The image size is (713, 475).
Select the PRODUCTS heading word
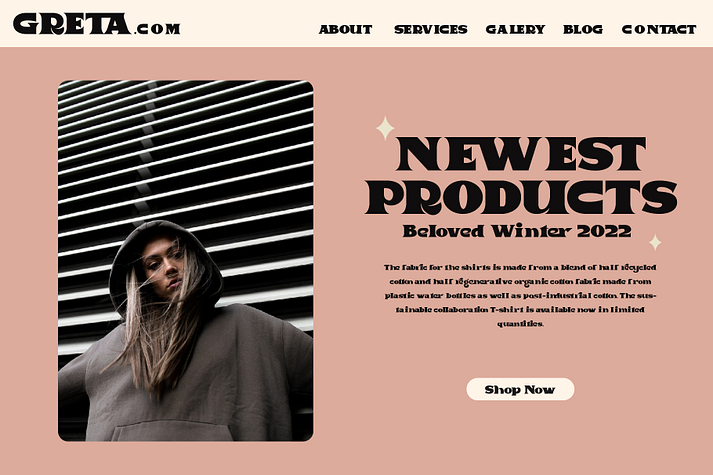point(521,197)
